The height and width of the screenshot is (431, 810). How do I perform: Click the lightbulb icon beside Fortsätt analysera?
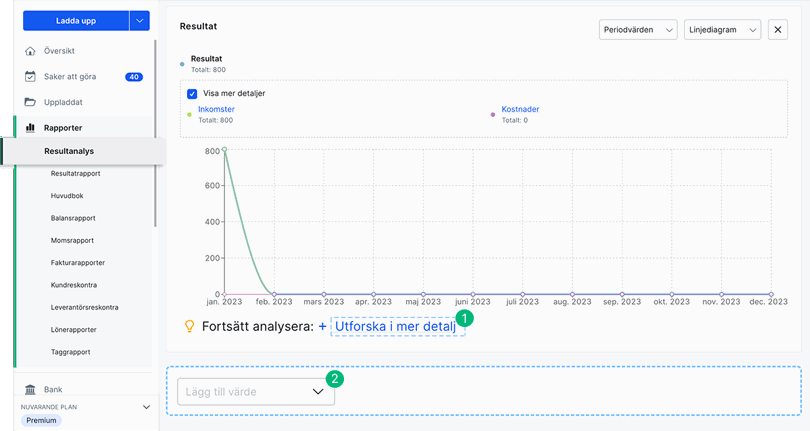[187, 326]
